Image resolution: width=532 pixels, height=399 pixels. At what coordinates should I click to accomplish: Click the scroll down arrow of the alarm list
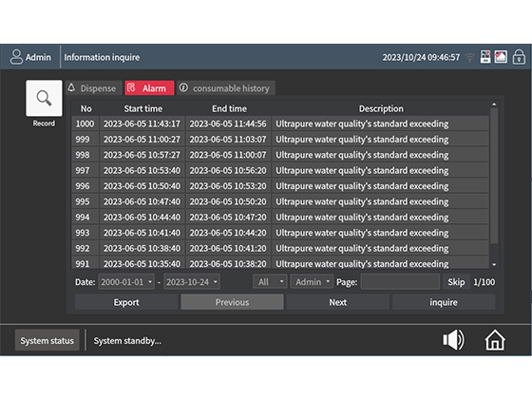click(x=494, y=264)
